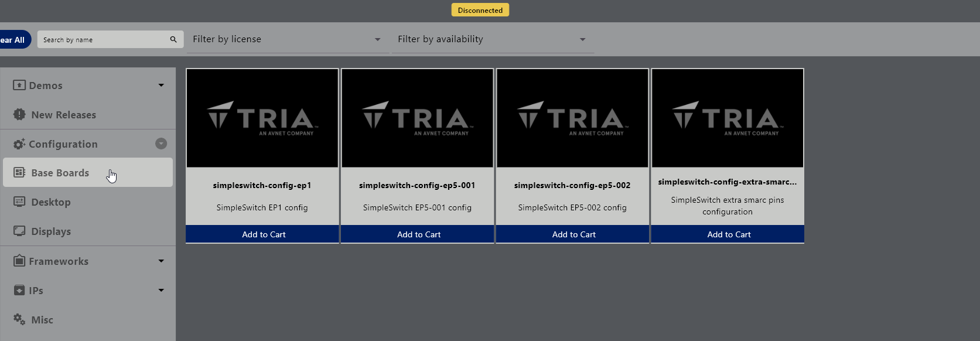Click SimpleSwitch extra smarc pins configuration text

[x=728, y=206]
